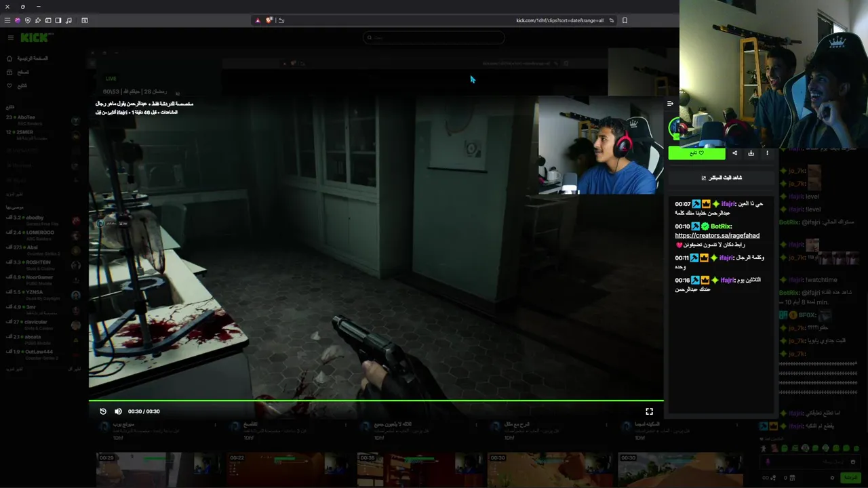
Task: Enter fullscreen with the player fullscreen icon
Action: click(x=649, y=411)
